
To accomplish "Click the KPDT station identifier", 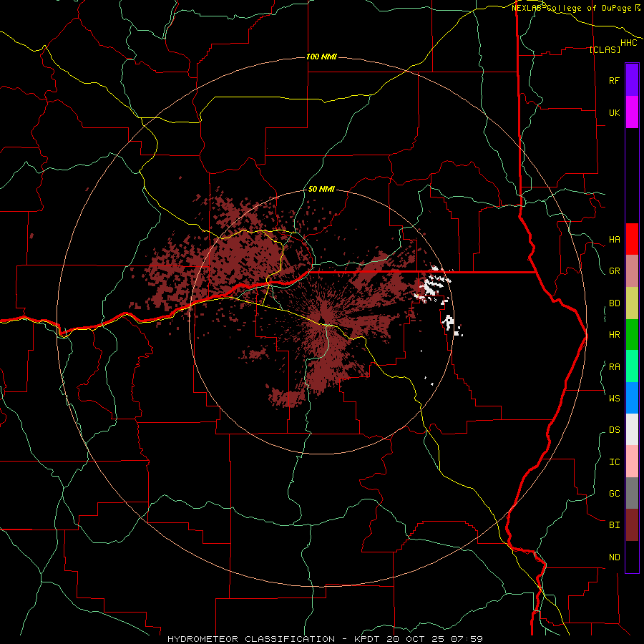I will click(366, 639).
